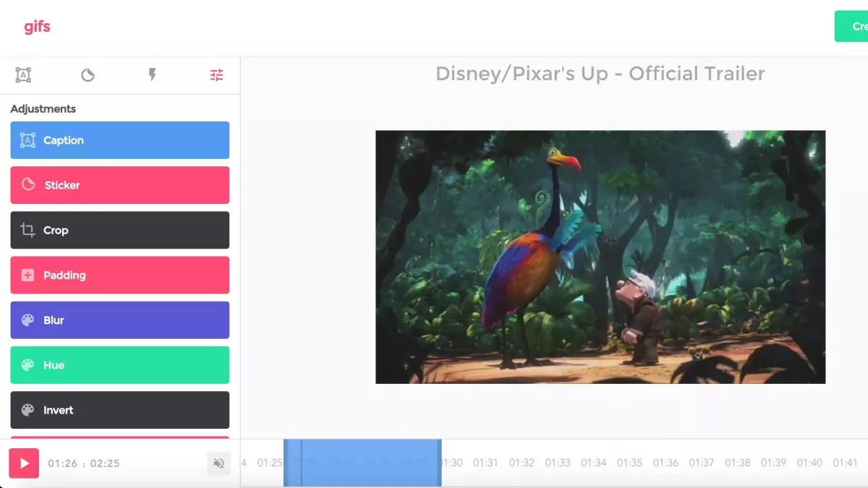
Task: Jump to 01:36 on the timeline
Action: (x=665, y=463)
